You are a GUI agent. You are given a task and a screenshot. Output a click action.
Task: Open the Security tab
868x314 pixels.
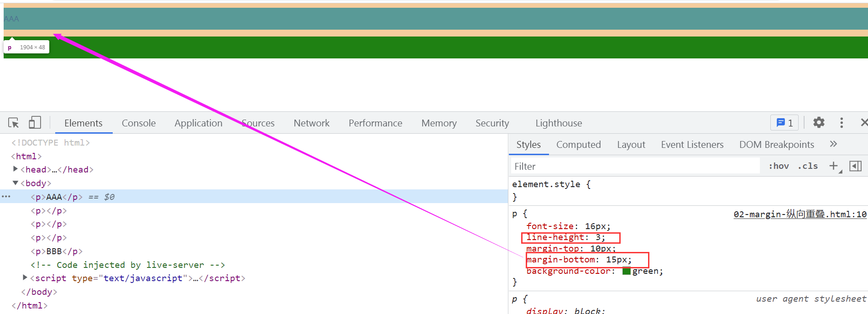point(492,123)
